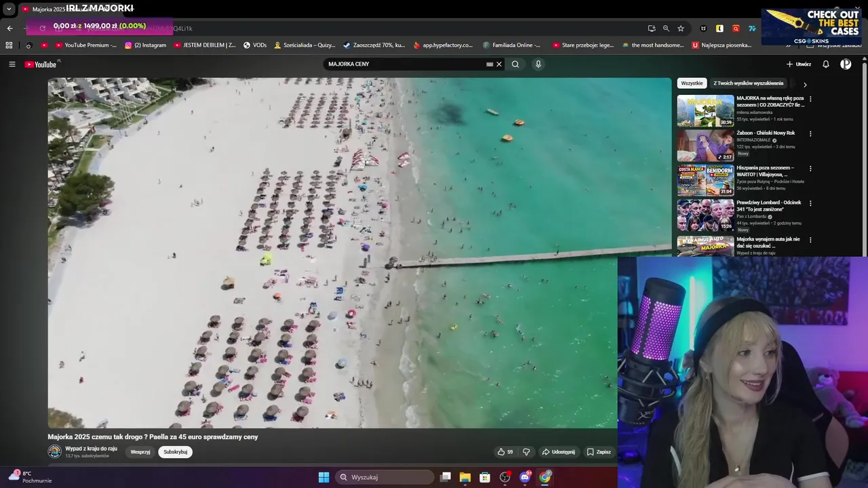
Task: Open the Najlepsza piosenka bookmark
Action: [x=722, y=45]
